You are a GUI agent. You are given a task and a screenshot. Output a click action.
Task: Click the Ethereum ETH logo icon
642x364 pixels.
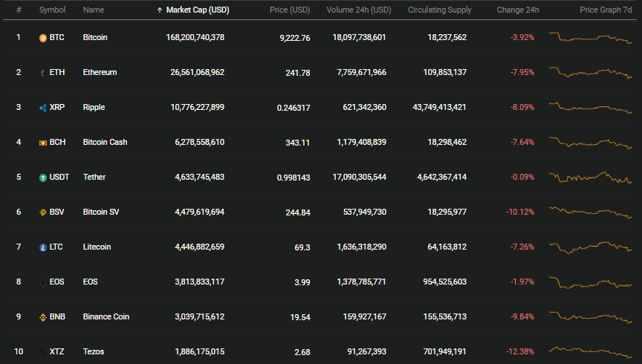point(43,73)
